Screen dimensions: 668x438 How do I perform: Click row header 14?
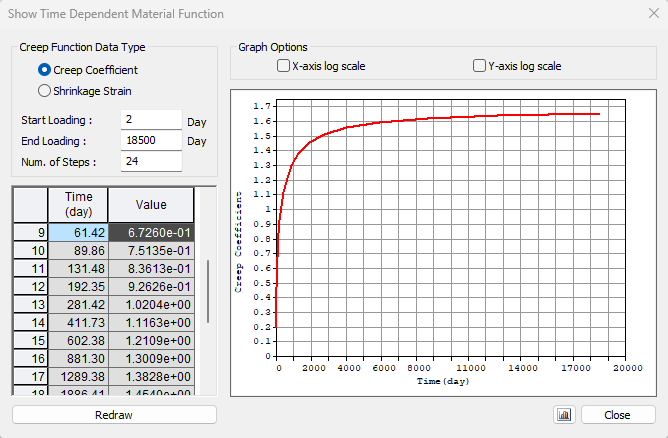click(31, 323)
